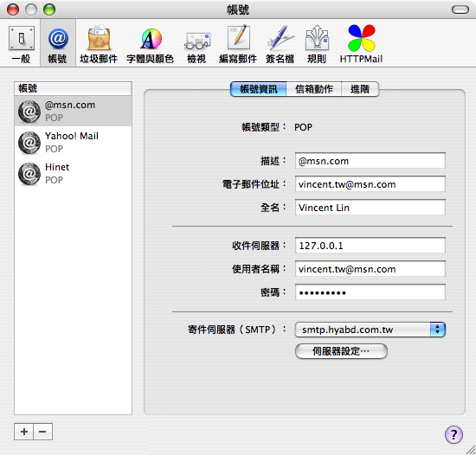
Task: Open the 編寫郵件 composing preferences
Action: click(x=238, y=44)
